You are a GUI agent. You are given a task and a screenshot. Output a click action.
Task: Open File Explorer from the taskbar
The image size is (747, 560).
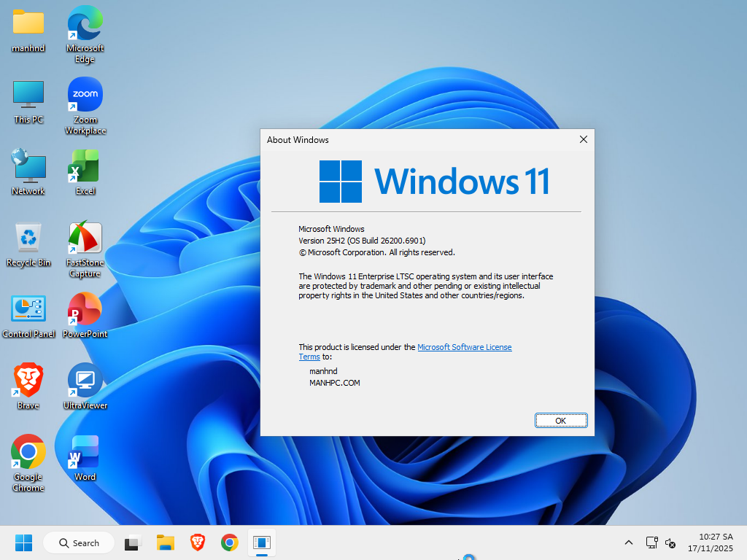point(165,542)
